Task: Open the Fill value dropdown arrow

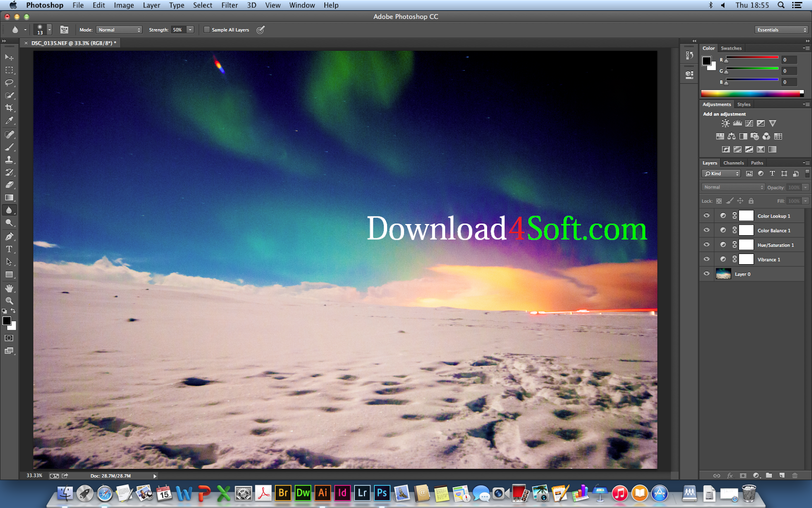Action: (805, 201)
